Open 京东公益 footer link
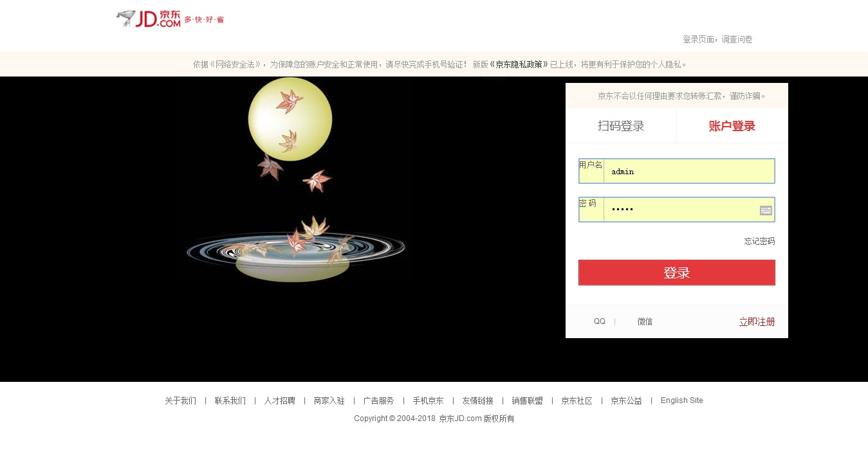Screen dimensions: 868x450 (627, 401)
